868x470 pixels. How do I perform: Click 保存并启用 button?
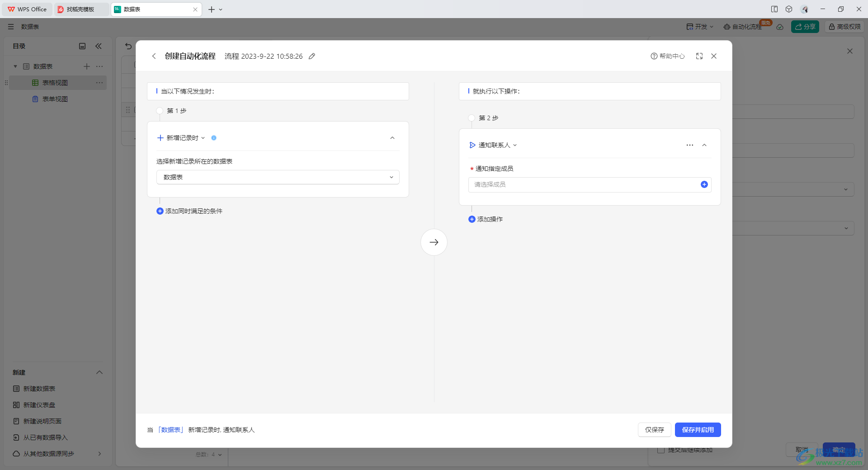click(x=698, y=430)
